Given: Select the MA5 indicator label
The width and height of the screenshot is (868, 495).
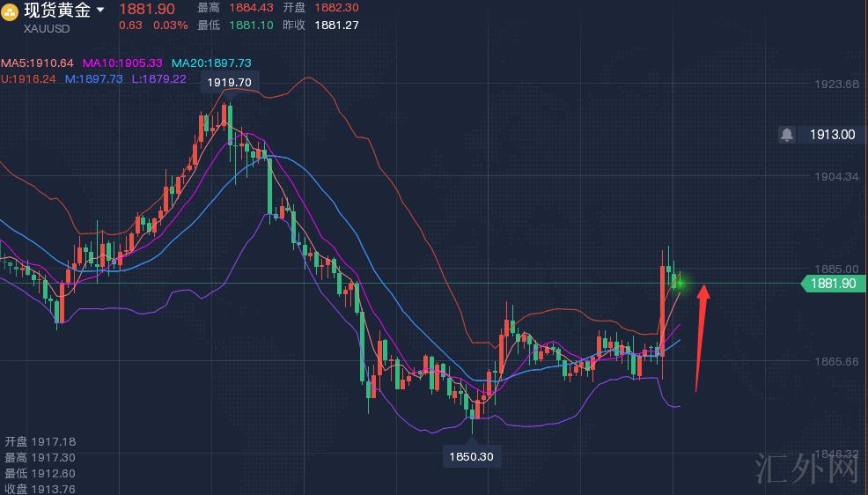Looking at the screenshot, I should pyautogui.click(x=37, y=63).
